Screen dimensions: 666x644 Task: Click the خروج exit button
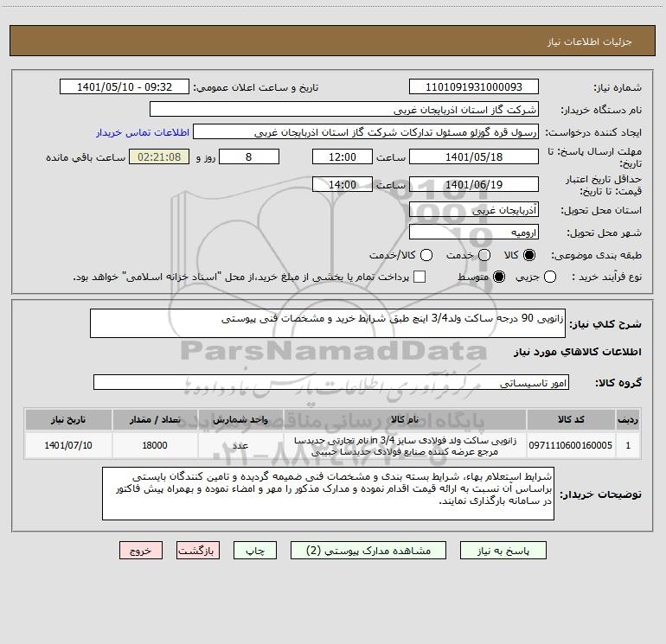pyautogui.click(x=141, y=551)
